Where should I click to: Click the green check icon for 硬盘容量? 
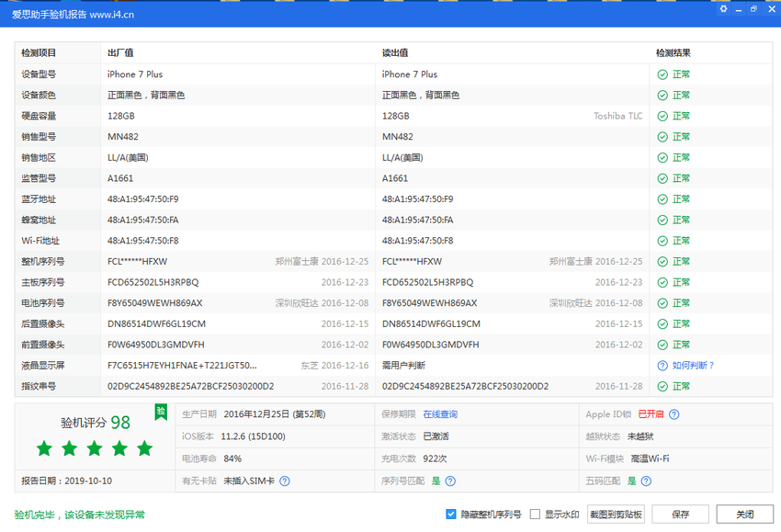(662, 117)
